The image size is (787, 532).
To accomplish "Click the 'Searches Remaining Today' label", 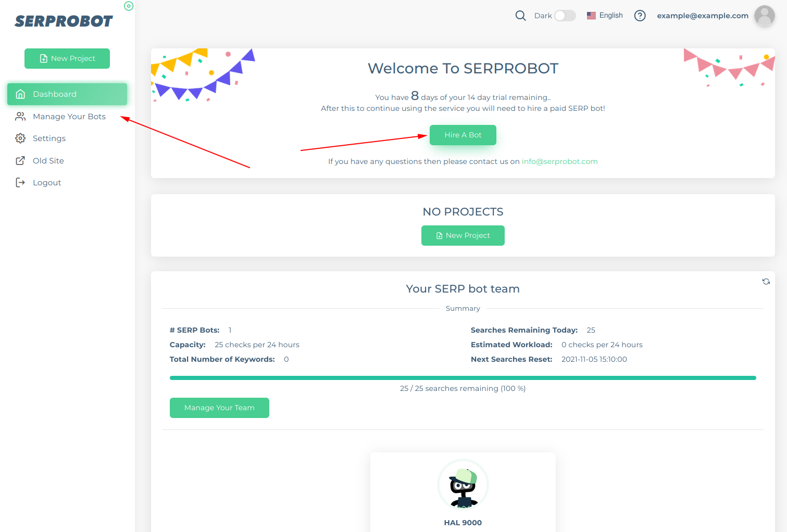I will pos(524,330).
